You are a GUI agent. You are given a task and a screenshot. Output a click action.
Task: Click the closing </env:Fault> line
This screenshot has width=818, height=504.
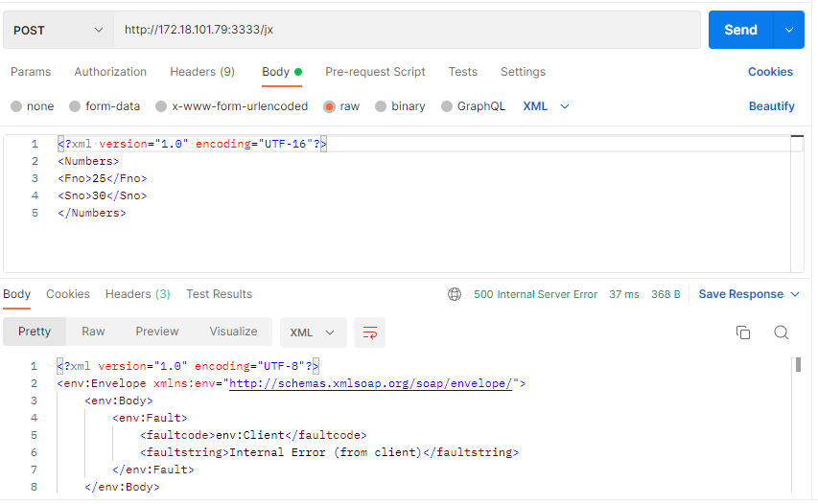[x=152, y=470]
